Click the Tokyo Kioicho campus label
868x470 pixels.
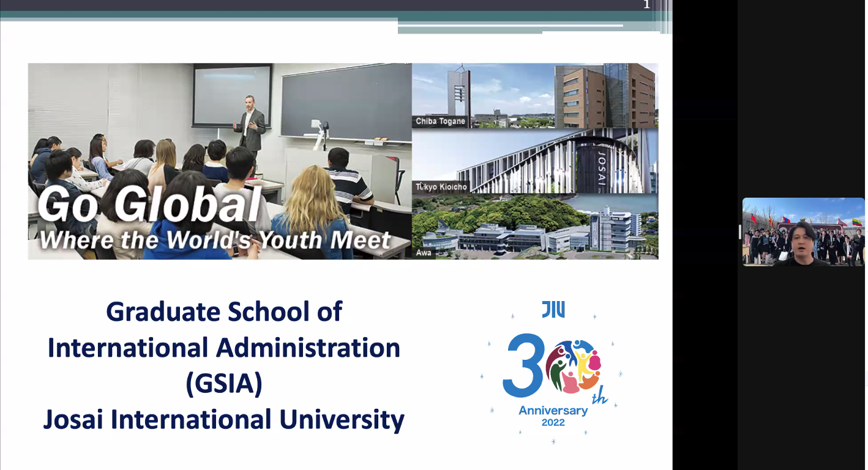(441, 187)
